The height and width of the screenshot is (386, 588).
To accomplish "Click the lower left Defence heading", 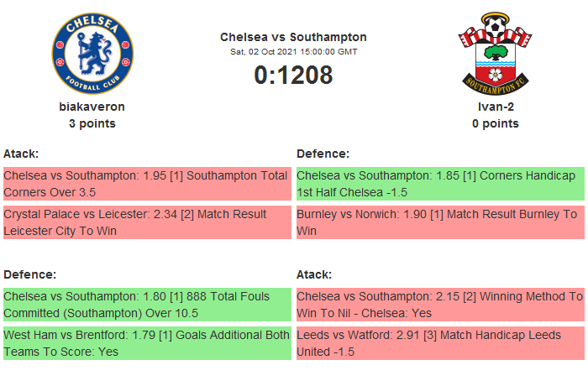I will (29, 274).
